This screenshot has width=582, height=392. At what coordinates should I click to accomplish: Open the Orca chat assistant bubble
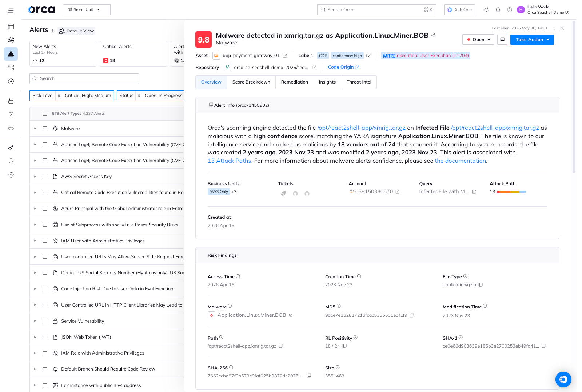pos(563,380)
